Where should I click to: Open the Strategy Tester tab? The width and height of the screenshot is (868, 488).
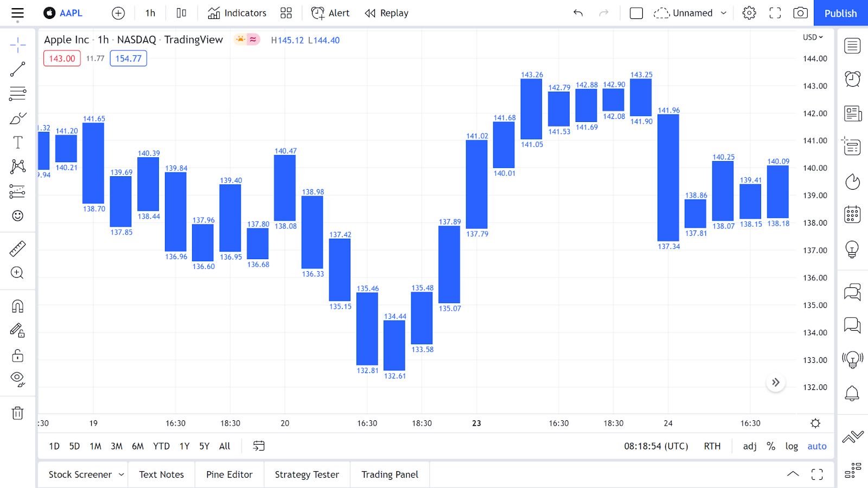tap(307, 474)
